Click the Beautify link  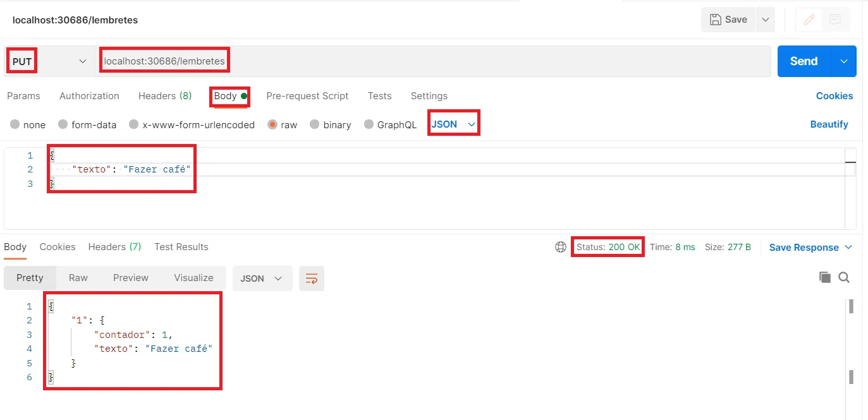[x=829, y=124]
